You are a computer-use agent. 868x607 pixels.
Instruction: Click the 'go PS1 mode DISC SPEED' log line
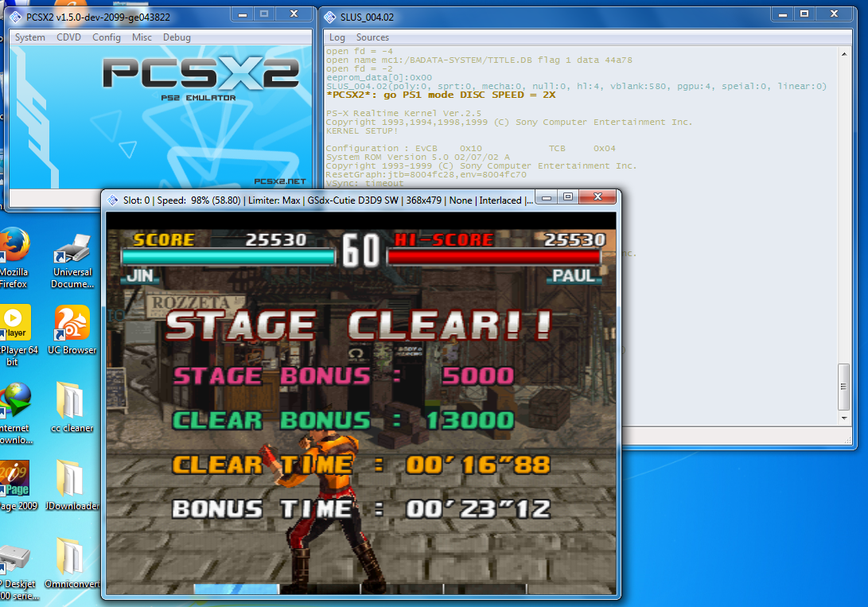click(441, 95)
